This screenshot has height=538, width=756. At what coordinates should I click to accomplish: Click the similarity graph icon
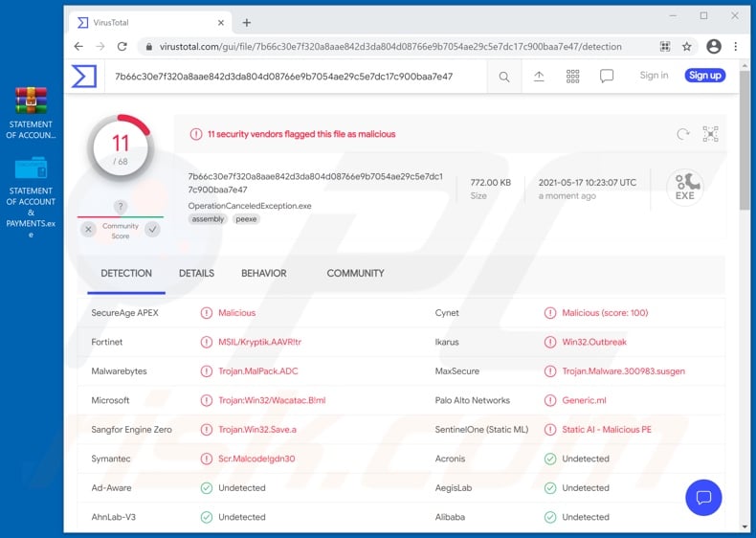710,134
